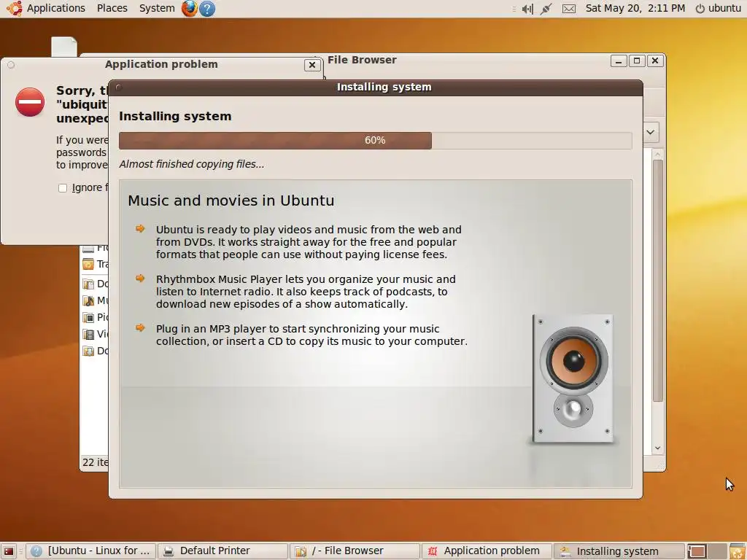Image resolution: width=747 pixels, height=560 pixels.
Task: Click the File Browser scrollbar thumb
Action: (657, 281)
